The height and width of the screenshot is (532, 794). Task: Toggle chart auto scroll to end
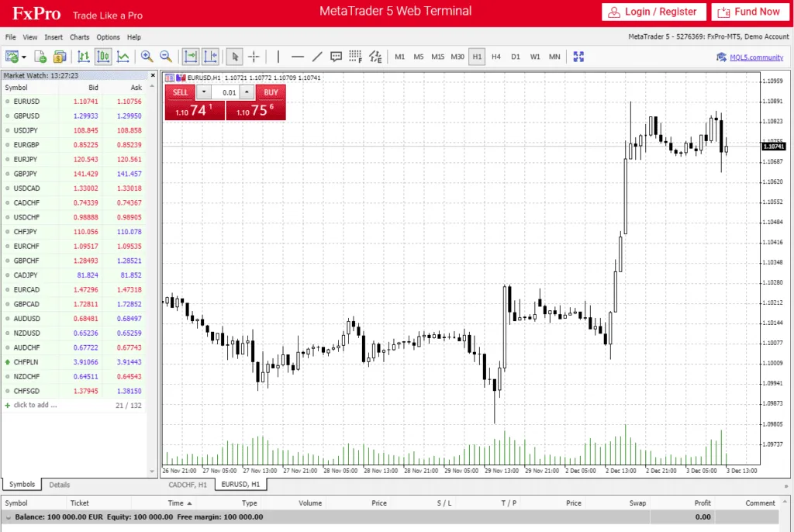click(x=191, y=57)
